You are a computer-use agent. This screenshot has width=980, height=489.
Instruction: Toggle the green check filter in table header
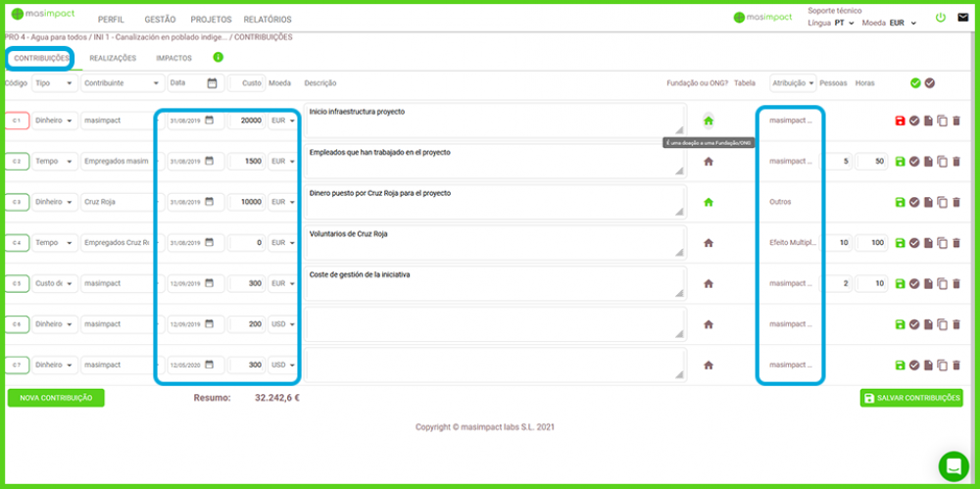pyautogui.click(x=915, y=83)
